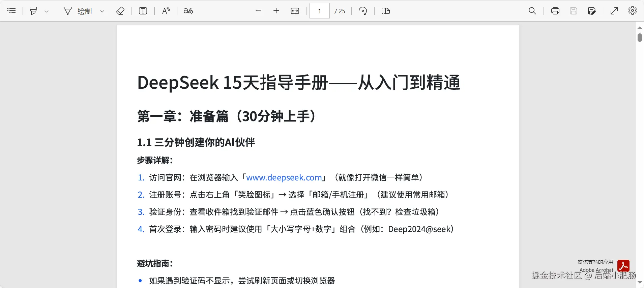Fit page to width
This screenshot has width=644, height=288.
295,11
